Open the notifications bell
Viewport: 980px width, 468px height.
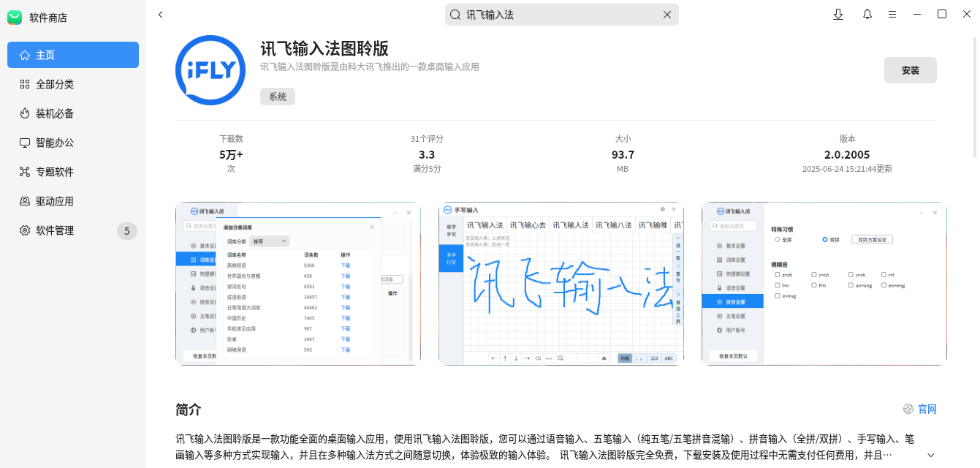pos(867,15)
